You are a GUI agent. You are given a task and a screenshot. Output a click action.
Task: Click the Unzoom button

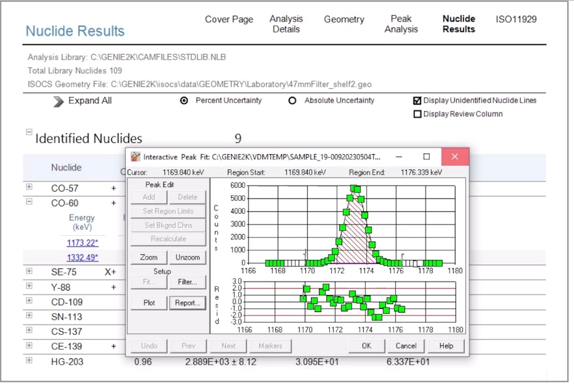[x=187, y=257]
